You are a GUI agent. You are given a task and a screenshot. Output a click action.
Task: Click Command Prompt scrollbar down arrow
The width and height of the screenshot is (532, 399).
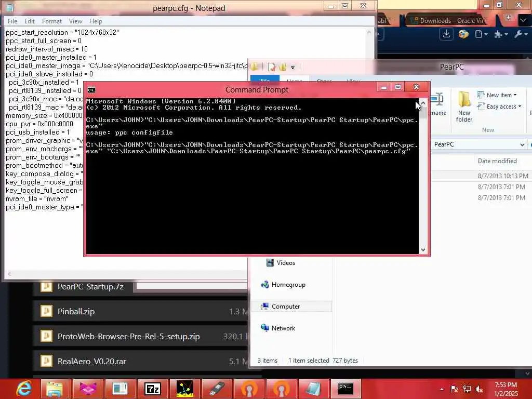coord(423,250)
